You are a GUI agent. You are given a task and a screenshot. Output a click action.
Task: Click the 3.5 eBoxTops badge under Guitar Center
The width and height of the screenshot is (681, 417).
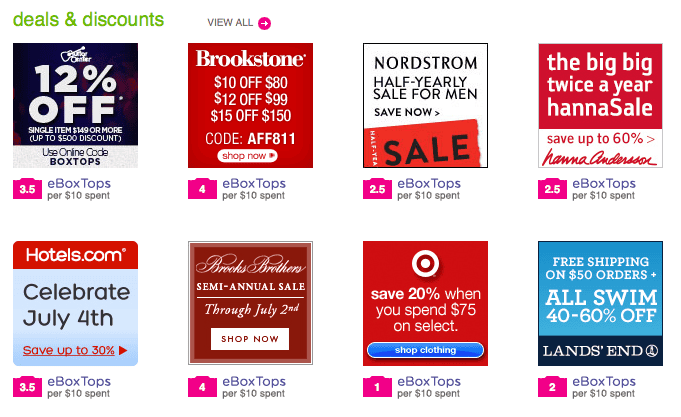pyautogui.click(x=27, y=189)
